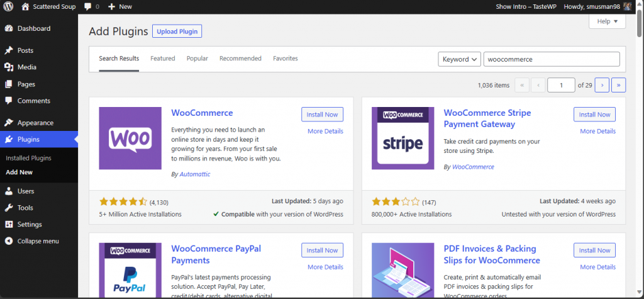Open More Details for WooCommerce PayPal Payments
The height and width of the screenshot is (299, 644).
(x=325, y=267)
